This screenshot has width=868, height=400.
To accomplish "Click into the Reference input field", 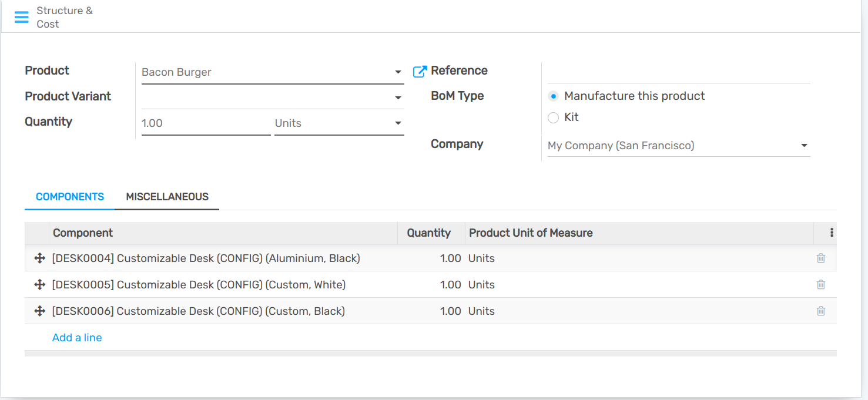I will point(678,73).
